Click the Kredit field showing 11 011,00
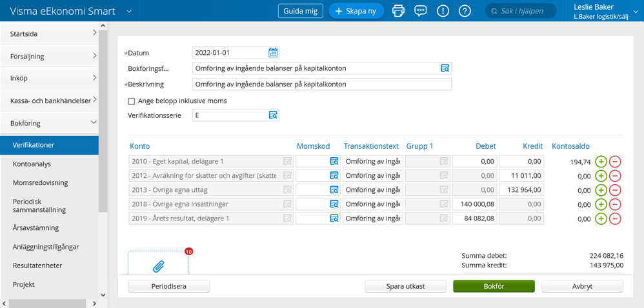Viewport: 644px width, 308px height. coord(521,175)
